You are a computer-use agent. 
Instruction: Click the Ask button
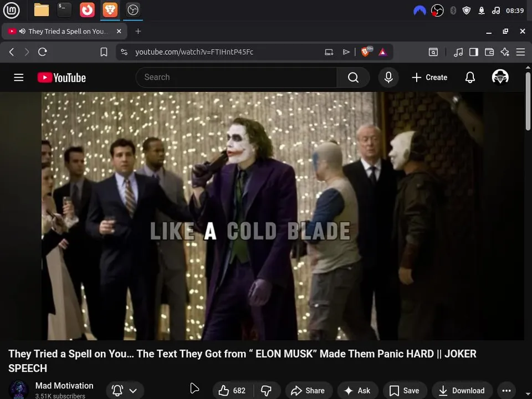[x=357, y=391]
